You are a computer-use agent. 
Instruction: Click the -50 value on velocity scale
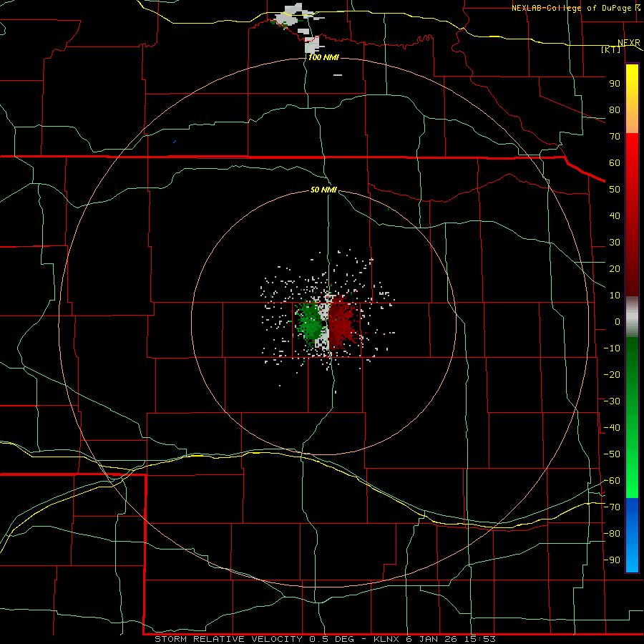tap(612, 454)
